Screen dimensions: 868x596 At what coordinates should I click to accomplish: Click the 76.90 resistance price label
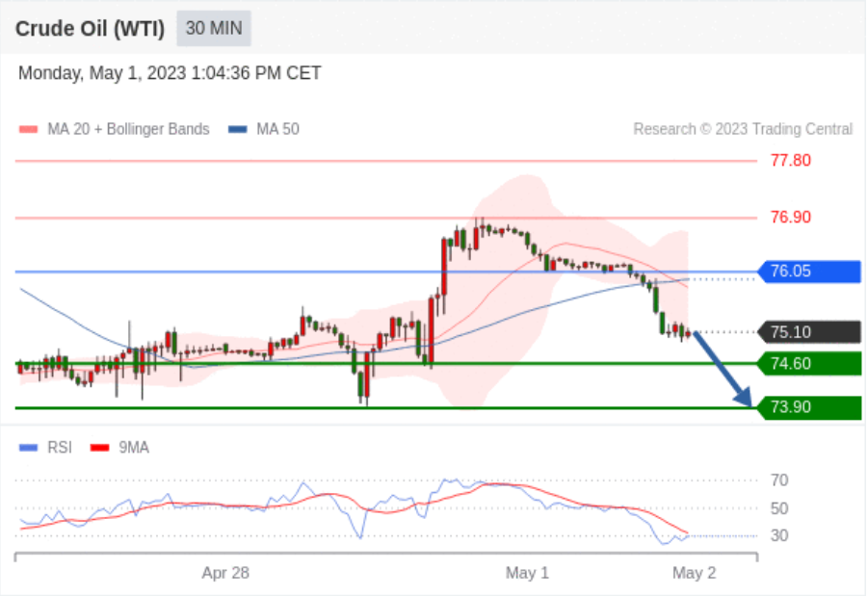click(791, 217)
